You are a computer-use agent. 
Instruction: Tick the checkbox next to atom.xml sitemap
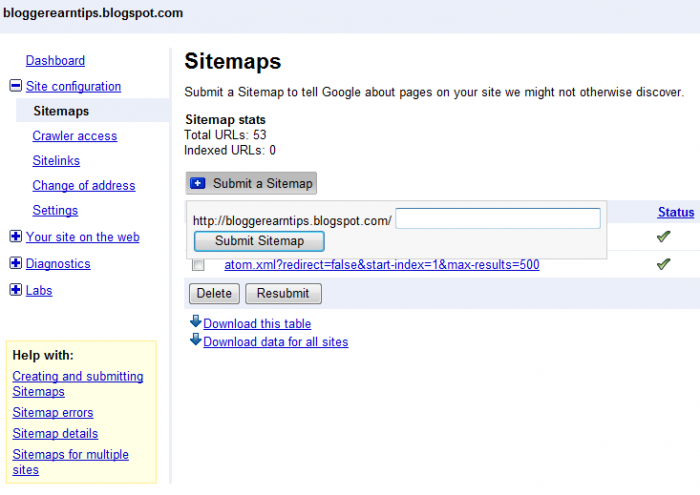[x=198, y=265]
